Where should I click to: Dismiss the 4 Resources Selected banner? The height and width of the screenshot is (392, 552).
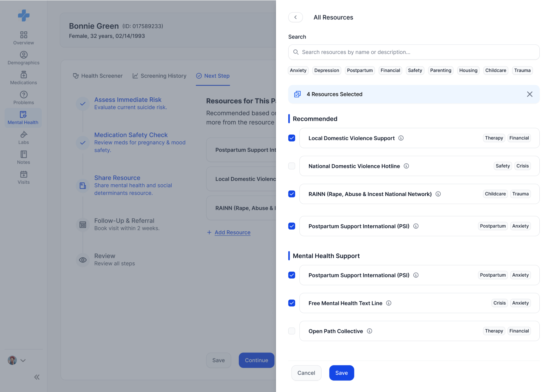(x=530, y=94)
